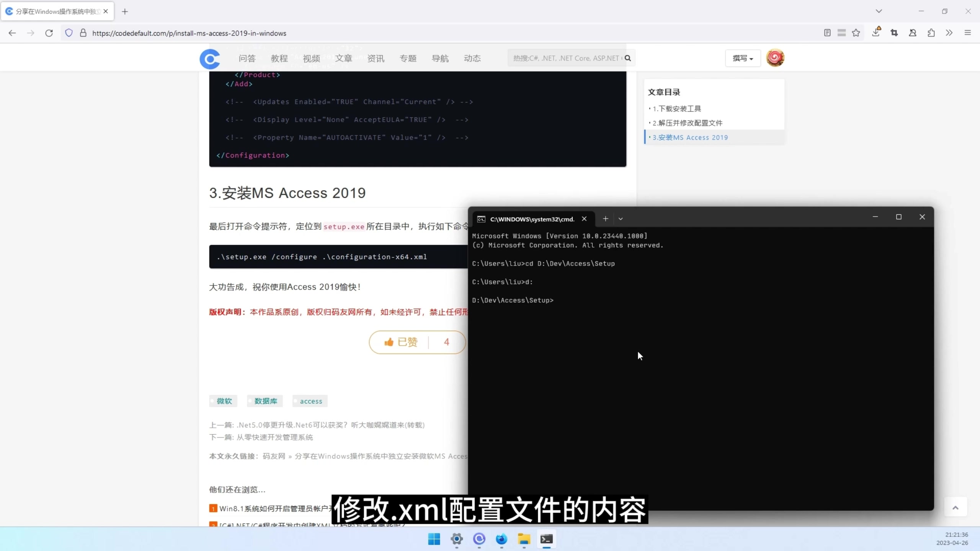Toggle reader view in the address bar
The height and width of the screenshot is (551, 980).
pyautogui.click(x=827, y=33)
